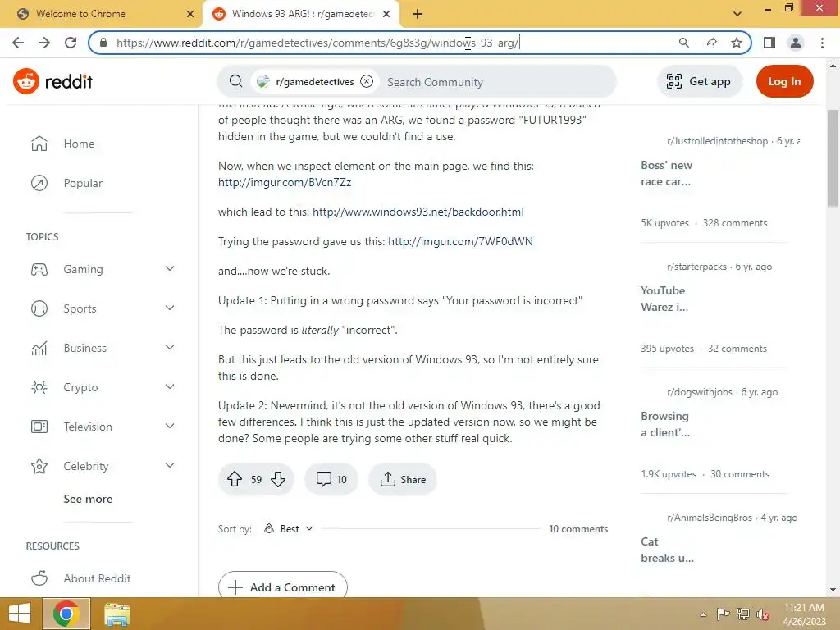Go back to the previous page
Viewport: 840px width, 630px height.
click(x=18, y=43)
